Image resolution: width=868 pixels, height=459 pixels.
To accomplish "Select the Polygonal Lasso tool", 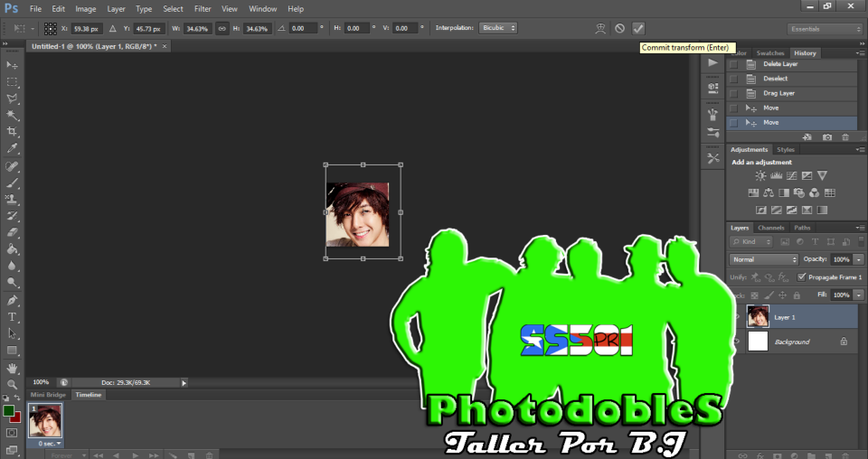I will [12, 98].
